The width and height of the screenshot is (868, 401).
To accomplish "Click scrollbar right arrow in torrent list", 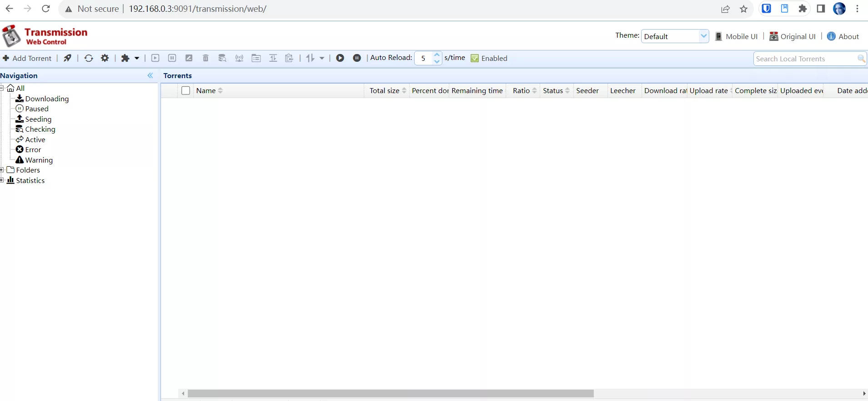I will [x=864, y=393].
